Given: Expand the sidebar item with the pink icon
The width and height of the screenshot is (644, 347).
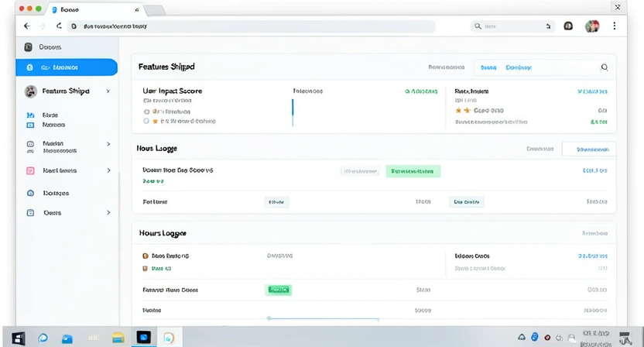Looking at the screenshot, I should click(108, 170).
